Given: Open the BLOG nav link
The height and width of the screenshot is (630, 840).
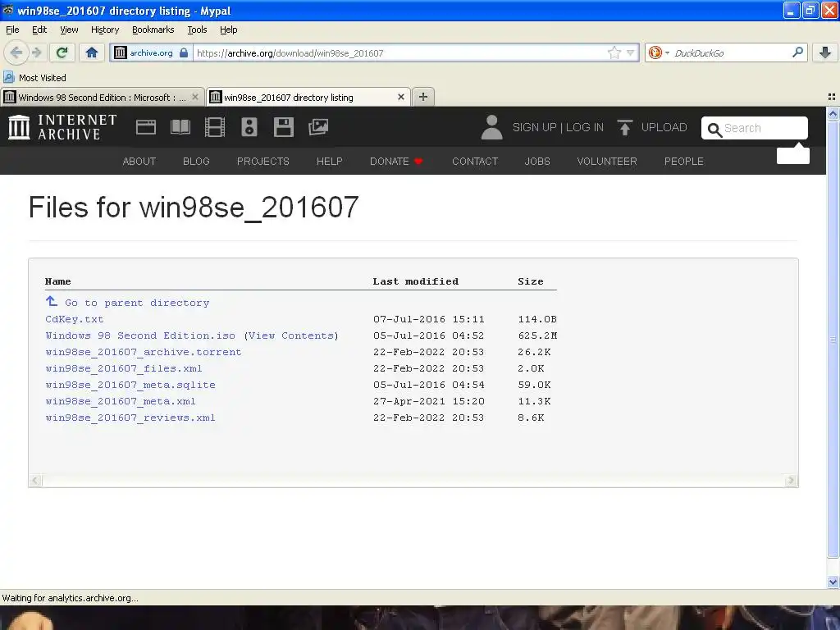Looking at the screenshot, I should (196, 162).
